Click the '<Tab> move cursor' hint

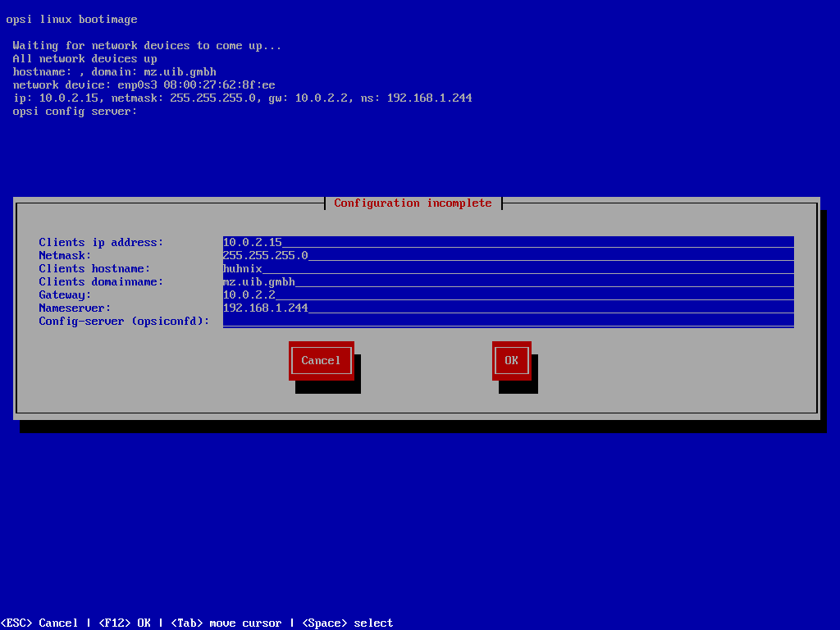(x=226, y=623)
